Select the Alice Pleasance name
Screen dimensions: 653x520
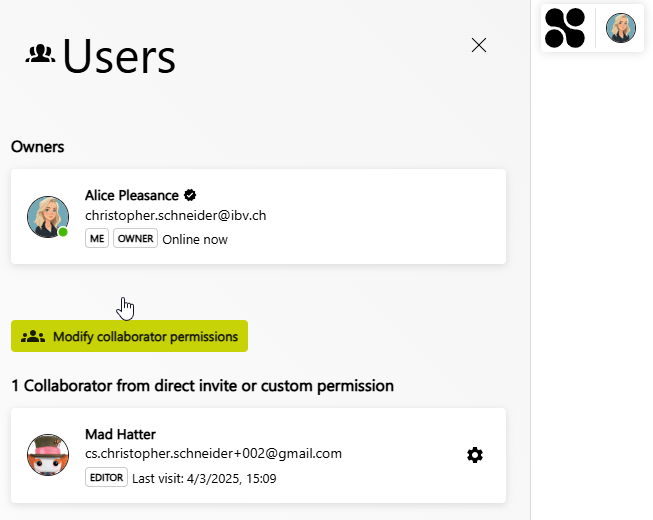132,195
